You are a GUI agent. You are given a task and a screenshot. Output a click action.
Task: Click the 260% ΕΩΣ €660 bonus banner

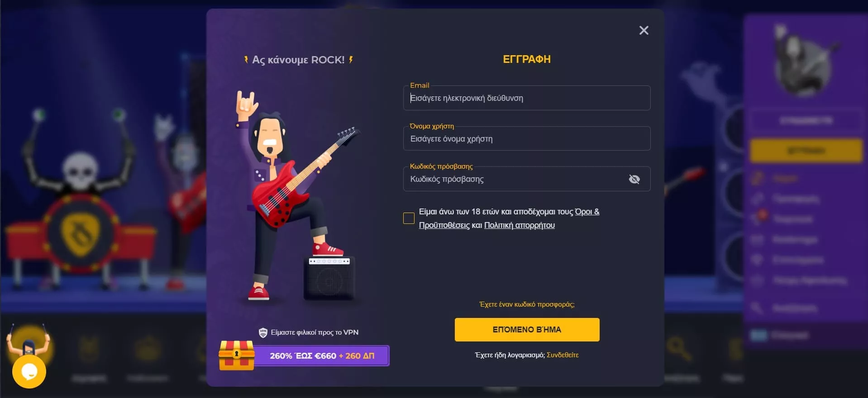322,356
